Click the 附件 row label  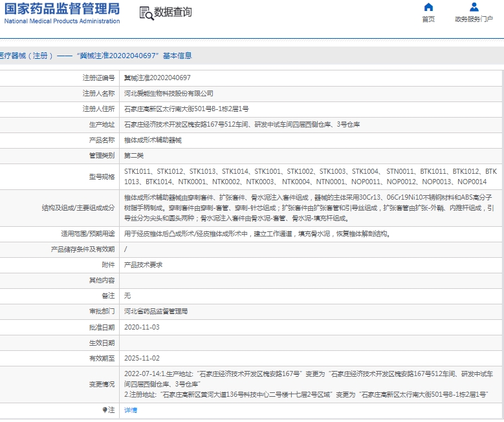(108, 265)
